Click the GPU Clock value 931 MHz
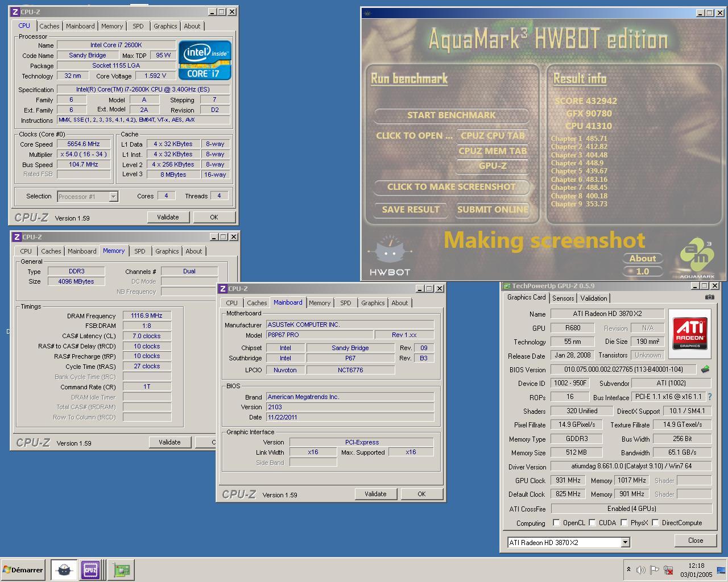The image size is (728, 582). coord(568,480)
